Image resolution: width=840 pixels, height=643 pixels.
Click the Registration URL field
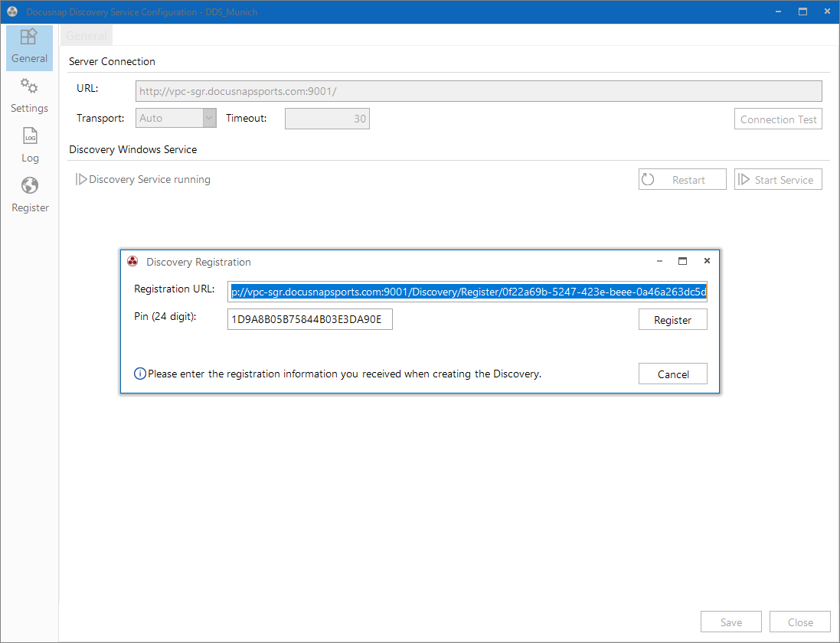467,292
